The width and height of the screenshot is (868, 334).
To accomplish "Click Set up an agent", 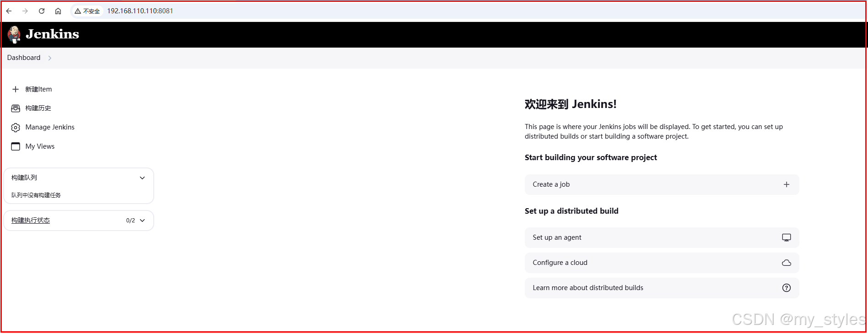I will (662, 237).
